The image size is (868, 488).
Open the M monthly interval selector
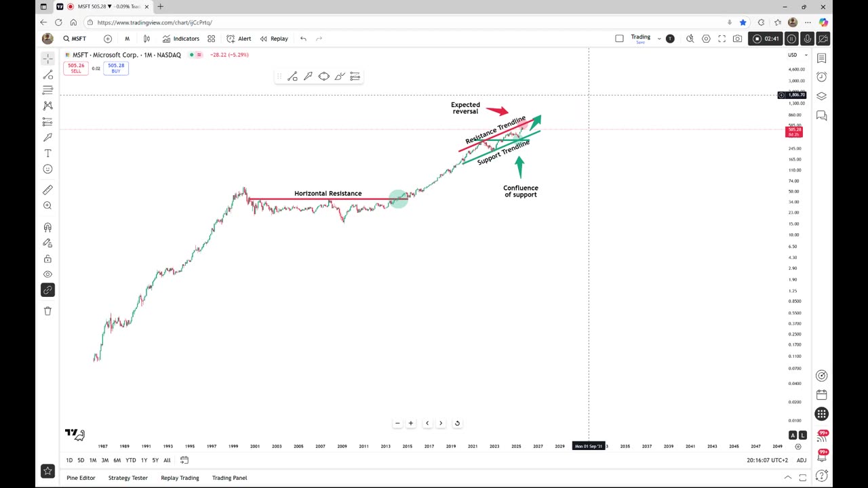(x=127, y=39)
